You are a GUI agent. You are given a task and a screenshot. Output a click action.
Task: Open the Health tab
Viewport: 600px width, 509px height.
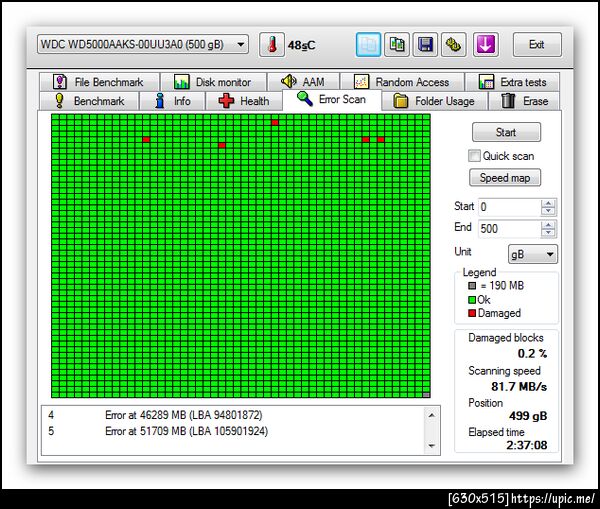click(244, 101)
